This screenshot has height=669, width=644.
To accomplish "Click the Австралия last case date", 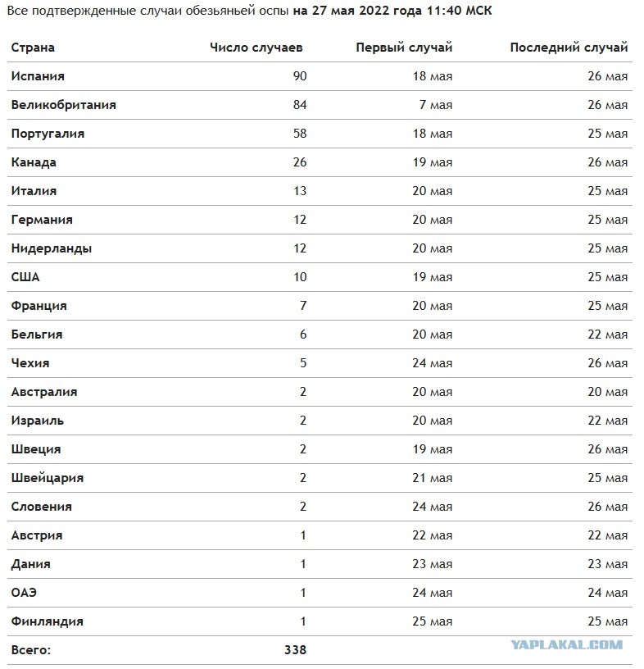I will [608, 392].
